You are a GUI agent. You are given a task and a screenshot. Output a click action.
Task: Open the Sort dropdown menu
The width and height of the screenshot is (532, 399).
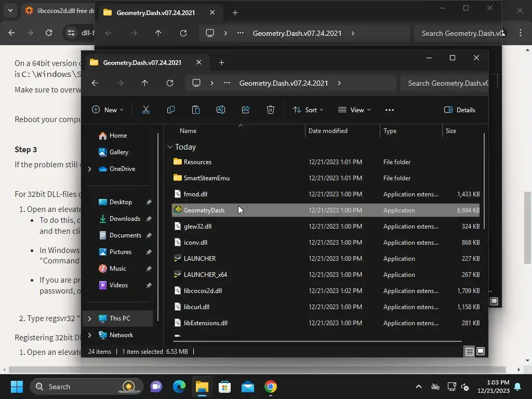pyautogui.click(x=308, y=110)
